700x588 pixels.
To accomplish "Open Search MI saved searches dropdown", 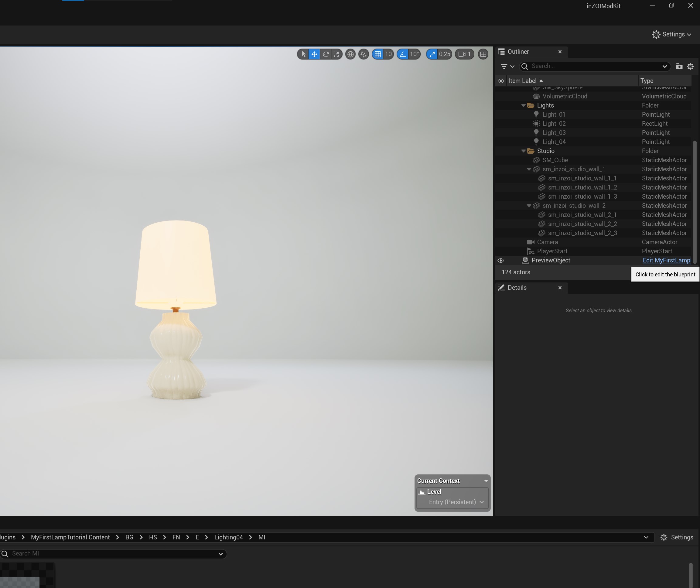I will tap(221, 554).
